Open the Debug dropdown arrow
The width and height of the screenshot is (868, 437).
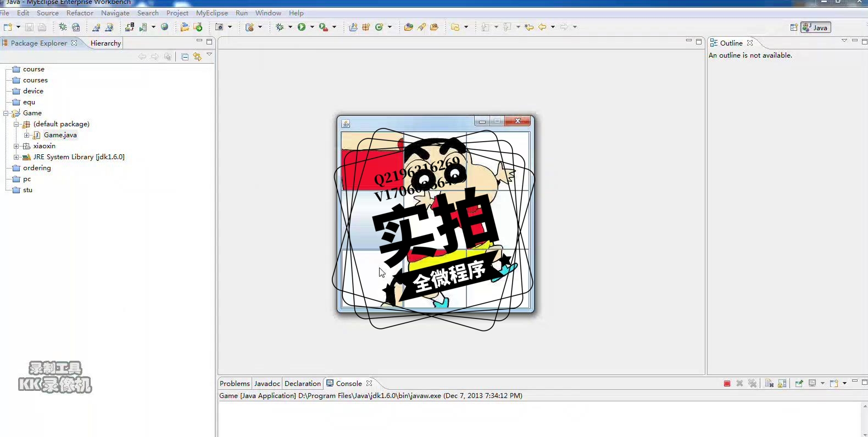click(x=290, y=27)
